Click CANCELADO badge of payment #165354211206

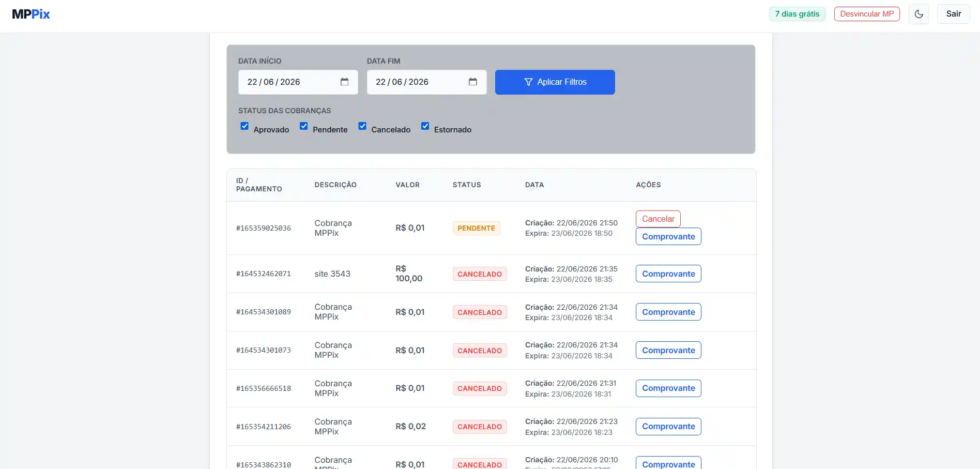click(x=480, y=427)
